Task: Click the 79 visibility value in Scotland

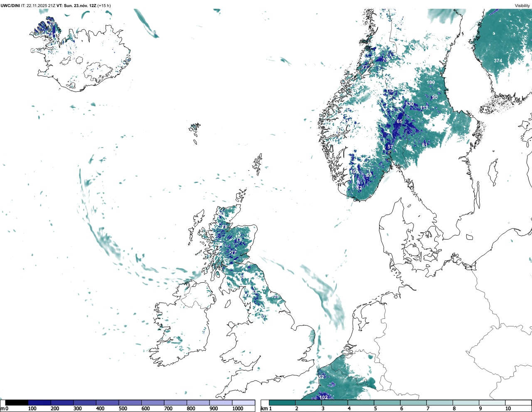Action: (239, 240)
